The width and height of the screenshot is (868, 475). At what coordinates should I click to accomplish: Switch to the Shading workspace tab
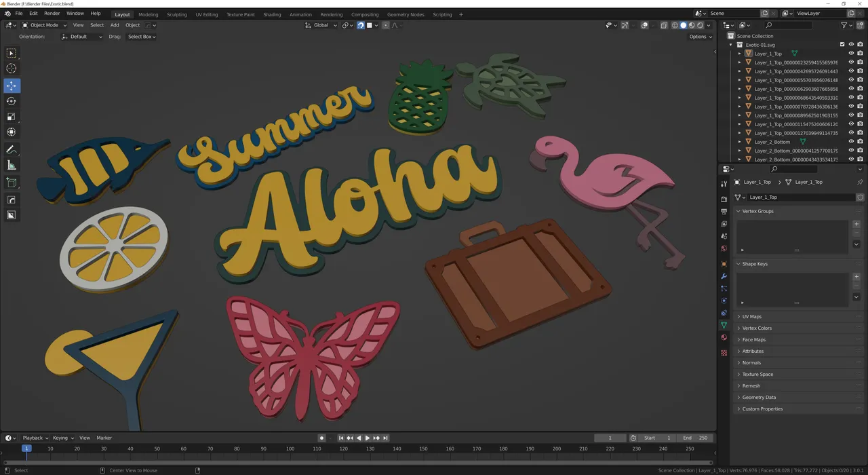pyautogui.click(x=272, y=14)
